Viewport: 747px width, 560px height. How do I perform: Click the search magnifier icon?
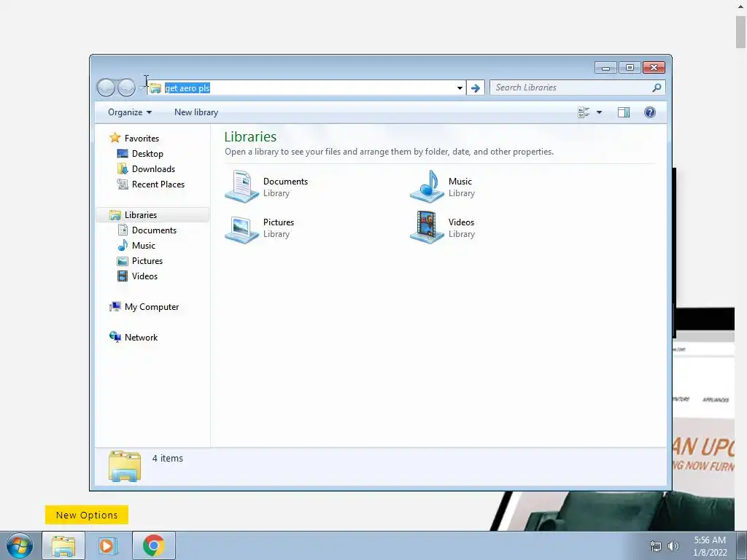[657, 87]
